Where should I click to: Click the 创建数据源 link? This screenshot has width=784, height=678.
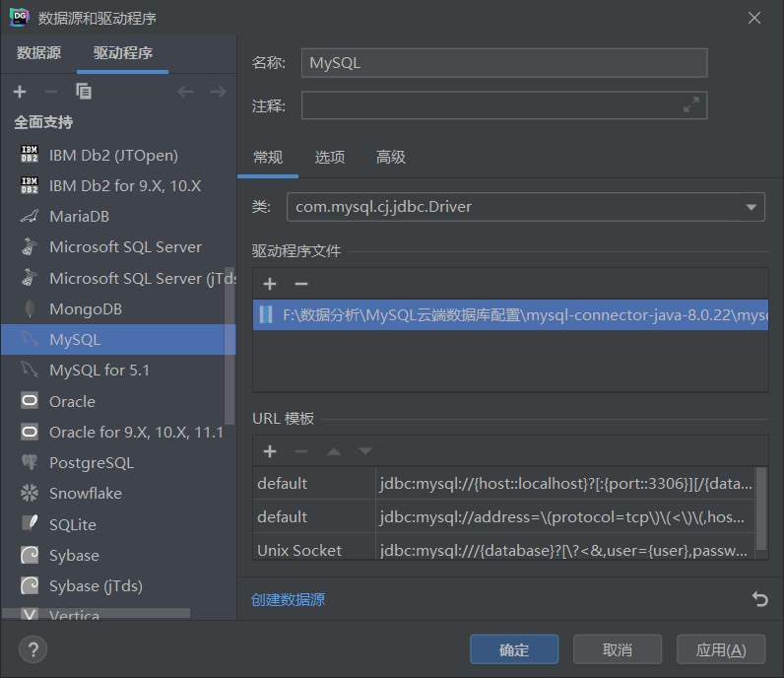(288, 599)
